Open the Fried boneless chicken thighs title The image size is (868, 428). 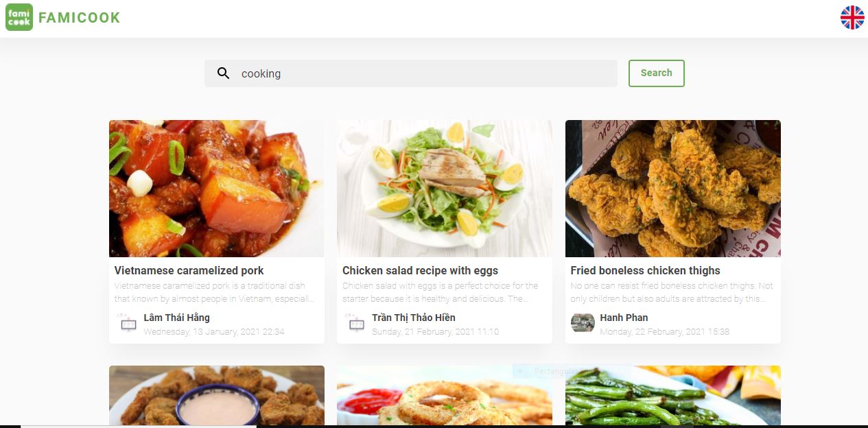(645, 270)
